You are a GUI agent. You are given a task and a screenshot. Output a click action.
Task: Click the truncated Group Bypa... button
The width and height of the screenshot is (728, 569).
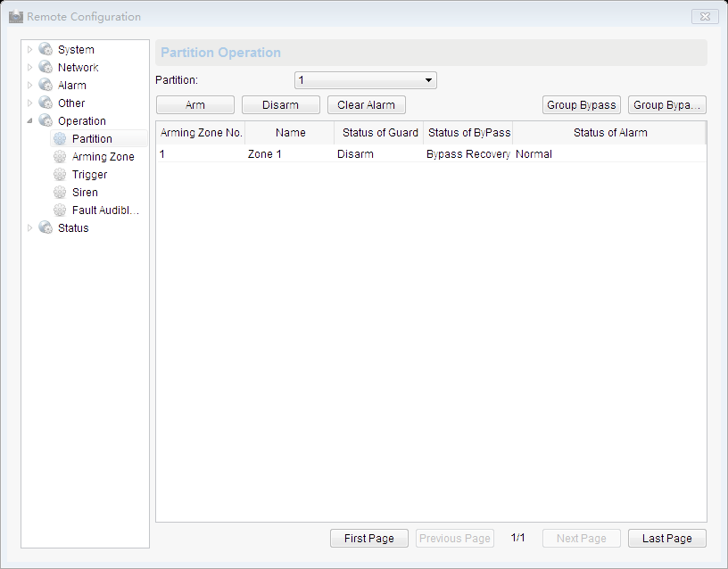pyautogui.click(x=667, y=105)
